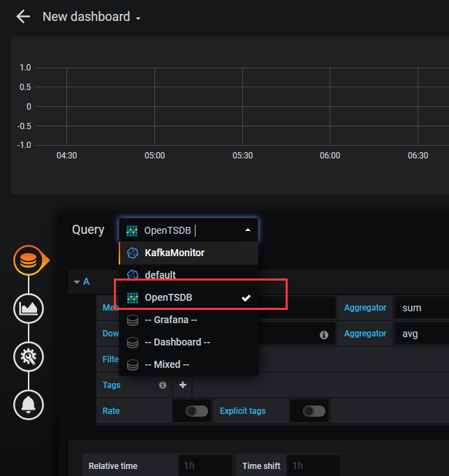This screenshot has width=449, height=476.
Task: Click the OpenTSDB logo in selector header
Action: point(132,231)
